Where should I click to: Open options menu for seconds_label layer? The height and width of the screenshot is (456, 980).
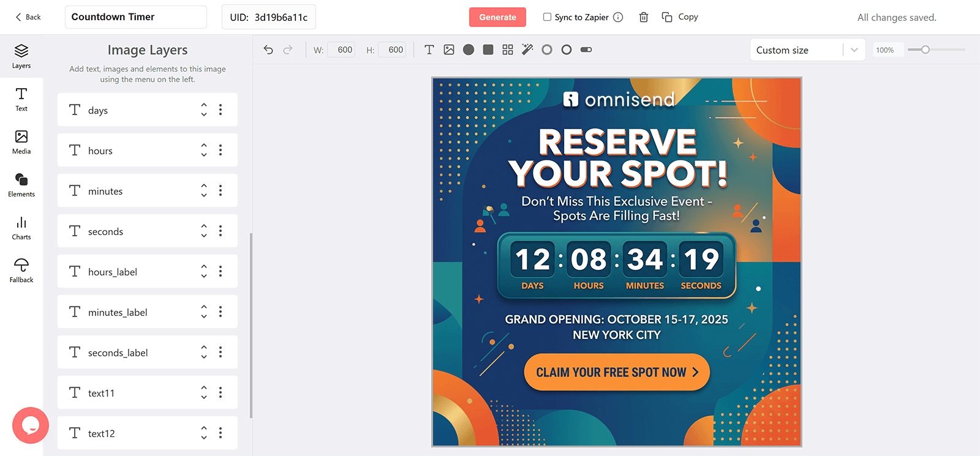[x=221, y=352]
